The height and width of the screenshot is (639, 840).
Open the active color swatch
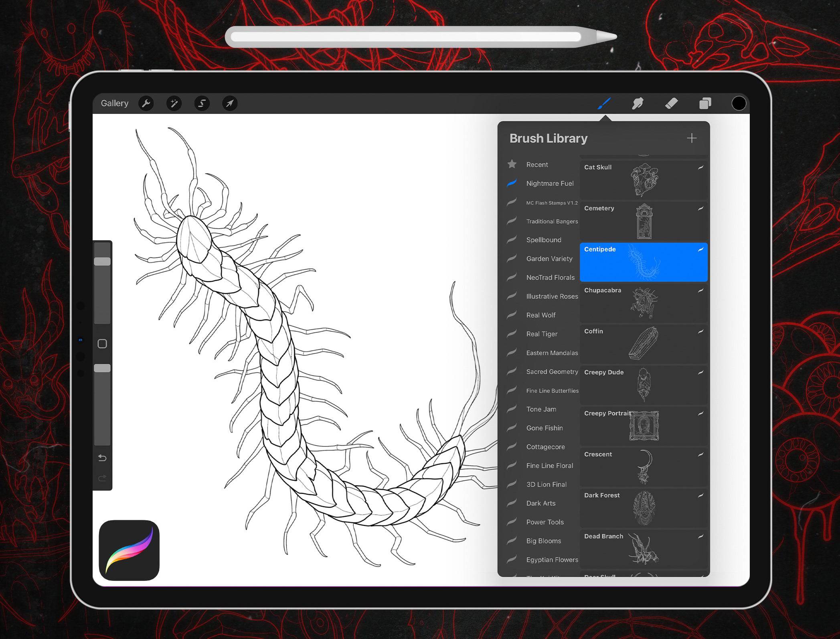739,103
